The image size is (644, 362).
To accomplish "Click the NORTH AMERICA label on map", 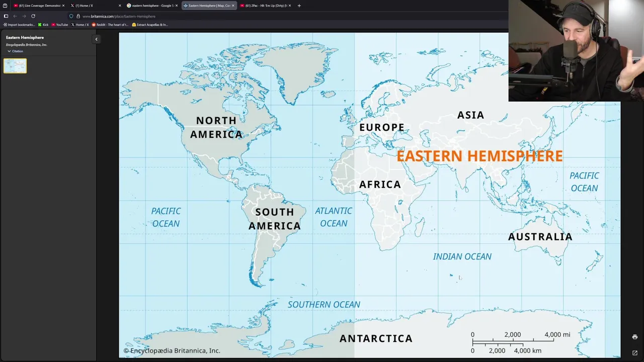I will pos(216,127).
